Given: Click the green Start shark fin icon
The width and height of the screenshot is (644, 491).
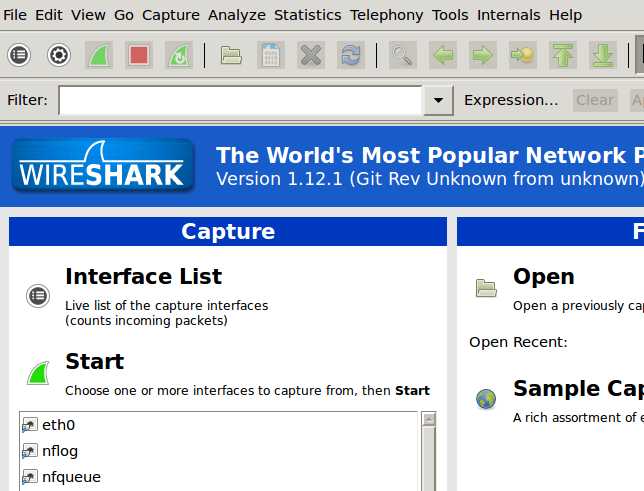Looking at the screenshot, I should (38, 373).
